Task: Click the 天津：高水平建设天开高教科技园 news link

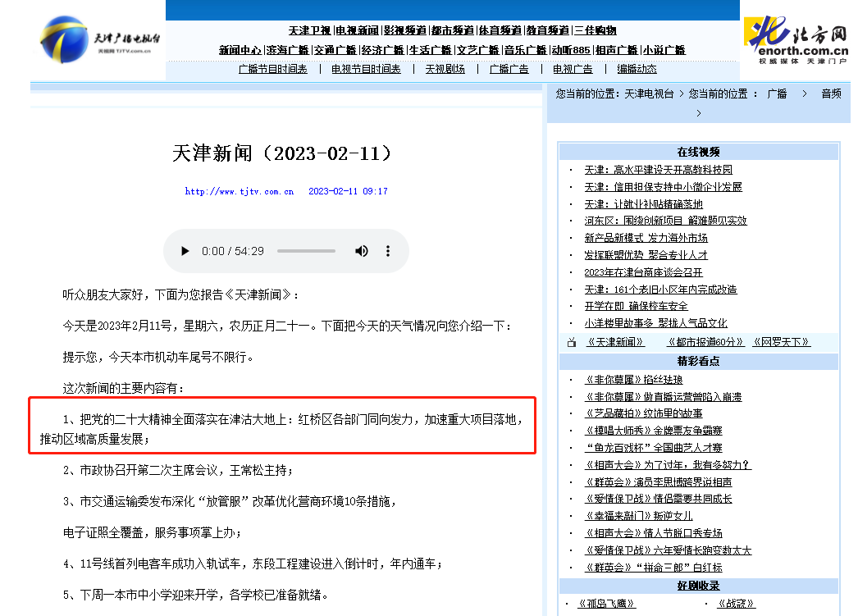Action: tap(657, 170)
